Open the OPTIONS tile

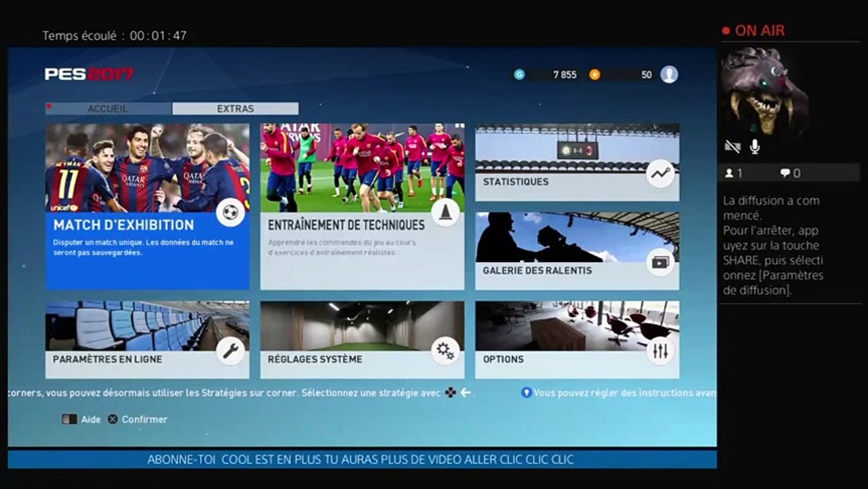tap(577, 340)
